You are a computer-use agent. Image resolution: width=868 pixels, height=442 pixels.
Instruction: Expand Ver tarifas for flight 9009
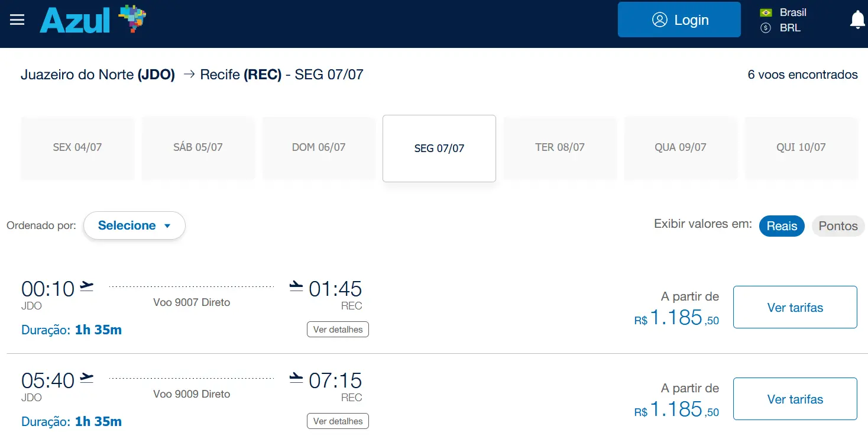[x=795, y=399]
